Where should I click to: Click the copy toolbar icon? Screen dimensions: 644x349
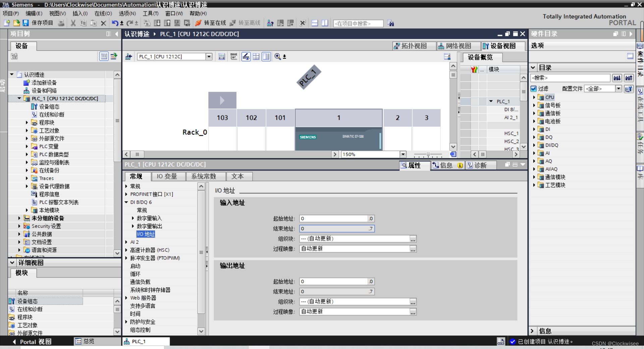[83, 23]
